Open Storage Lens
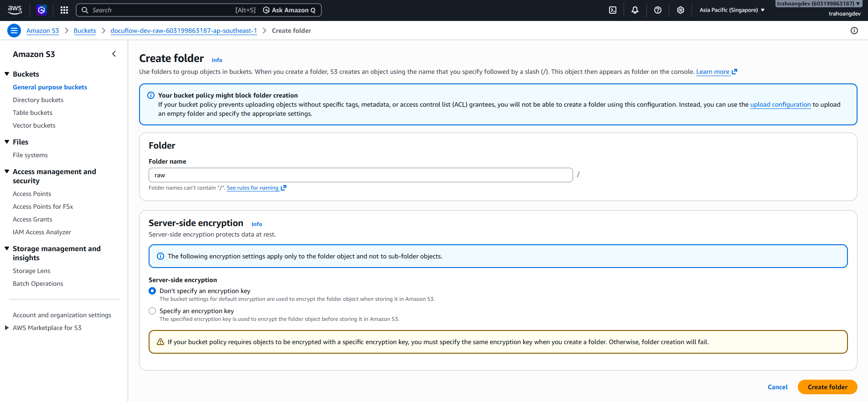The height and width of the screenshot is (402, 868). click(31, 271)
